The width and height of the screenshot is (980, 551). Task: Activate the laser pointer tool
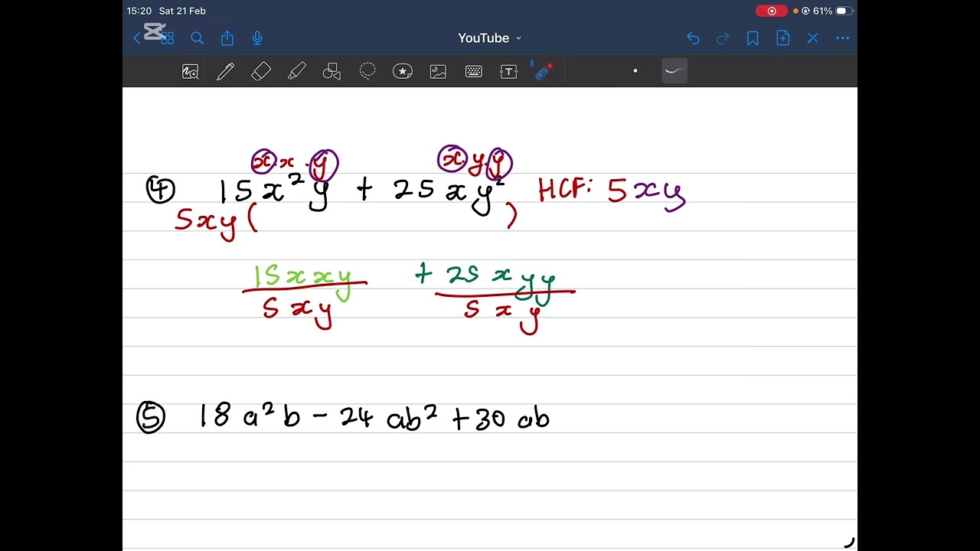[x=544, y=71]
